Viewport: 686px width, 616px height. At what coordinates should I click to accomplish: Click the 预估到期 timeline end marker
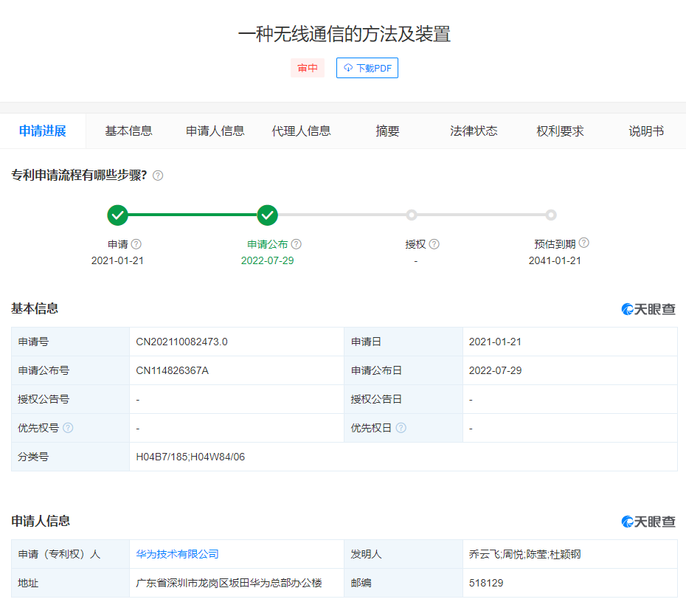click(x=550, y=215)
